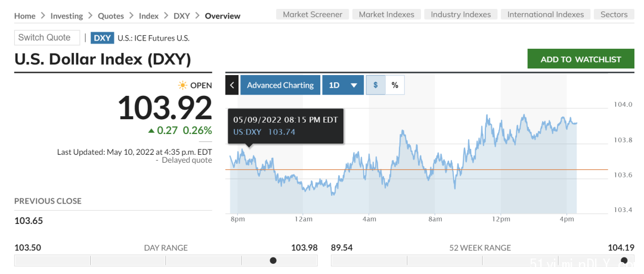Click the 4pm x-axis label

coord(567,219)
